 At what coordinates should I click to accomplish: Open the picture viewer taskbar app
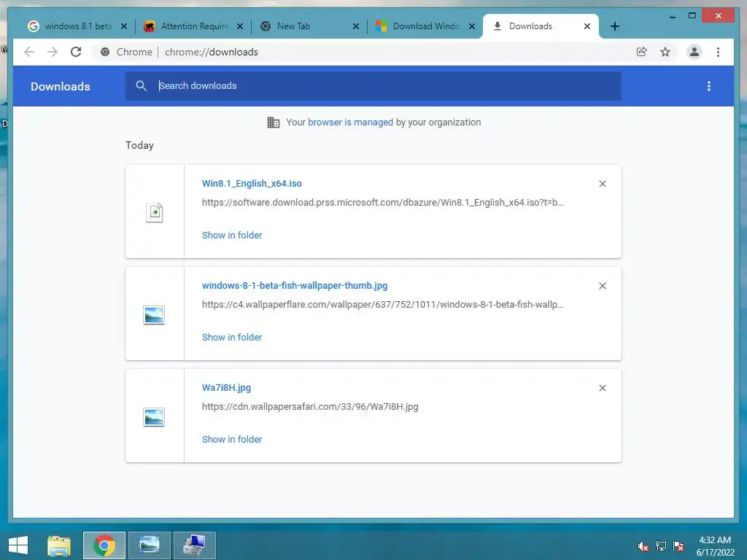click(150, 545)
